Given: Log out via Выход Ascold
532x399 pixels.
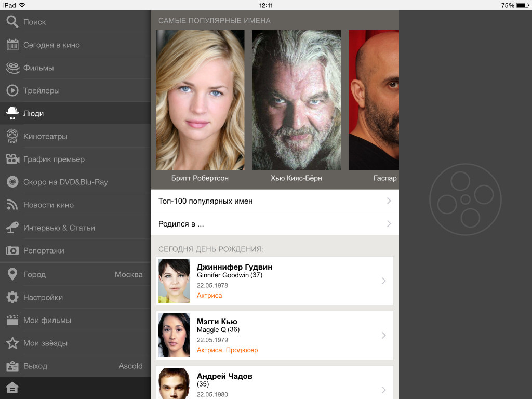Looking at the screenshot, I should point(75,366).
